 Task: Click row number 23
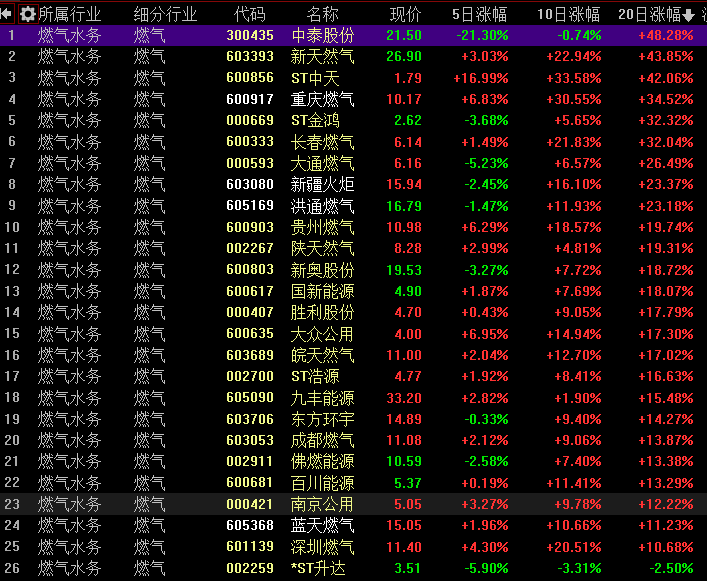point(12,504)
